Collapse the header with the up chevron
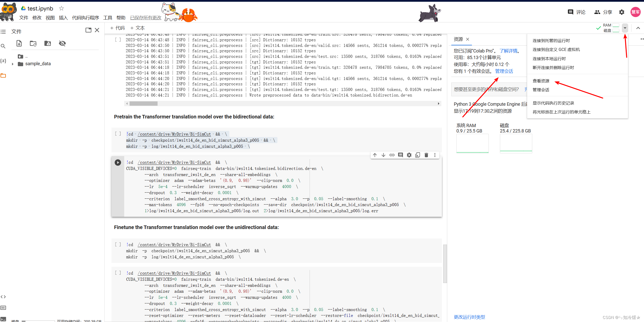Image resolution: width=644 pixels, height=322 pixels. [x=638, y=28]
